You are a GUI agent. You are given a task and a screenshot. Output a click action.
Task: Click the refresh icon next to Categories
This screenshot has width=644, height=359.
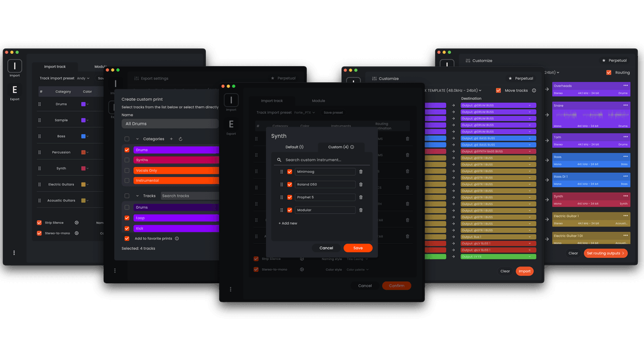pos(181,139)
